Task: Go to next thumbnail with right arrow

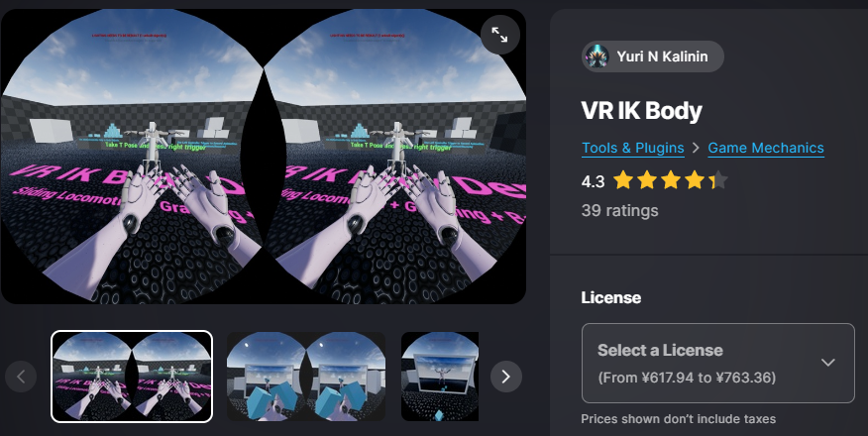Action: (506, 377)
